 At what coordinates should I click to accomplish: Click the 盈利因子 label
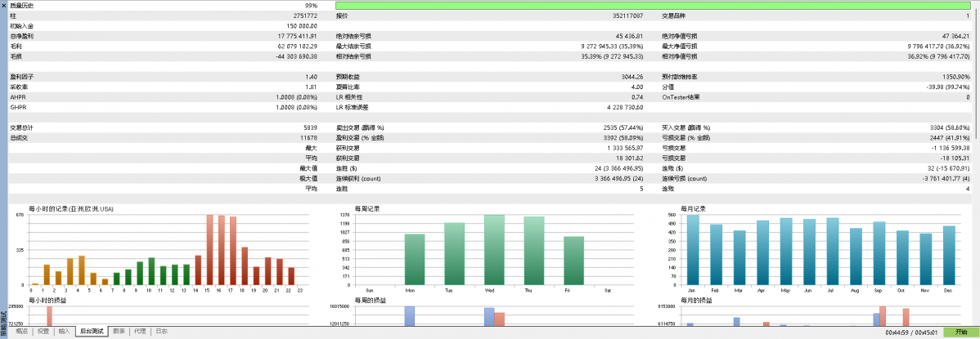22,77
